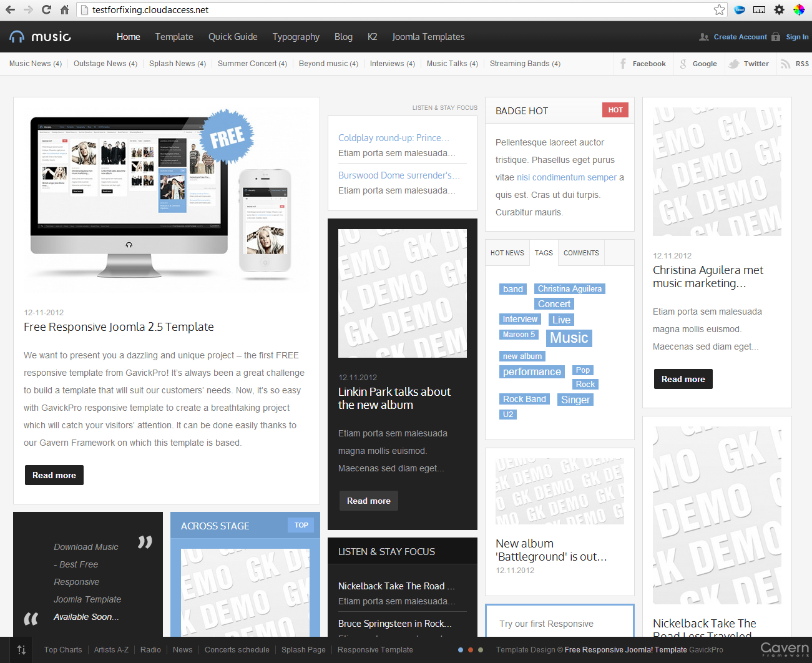Click the Gavern framework logo in footer

(x=785, y=649)
